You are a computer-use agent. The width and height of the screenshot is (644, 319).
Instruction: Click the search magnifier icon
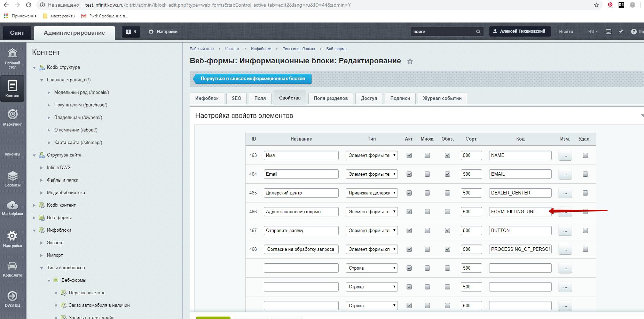click(478, 32)
